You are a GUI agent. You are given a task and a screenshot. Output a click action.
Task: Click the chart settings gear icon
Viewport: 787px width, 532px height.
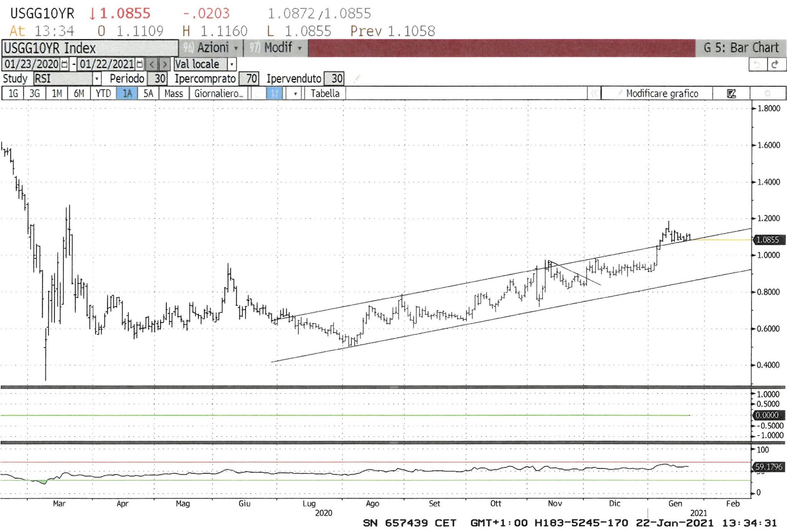[767, 93]
